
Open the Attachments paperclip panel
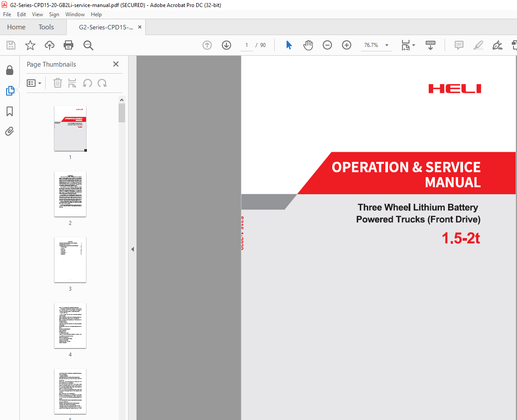click(x=10, y=132)
